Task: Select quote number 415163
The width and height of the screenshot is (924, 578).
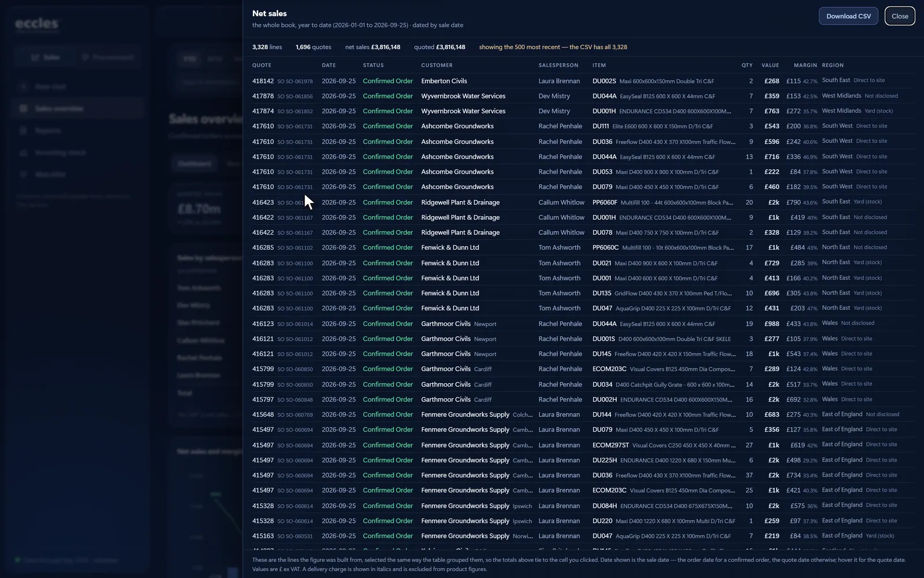Action: tap(263, 536)
